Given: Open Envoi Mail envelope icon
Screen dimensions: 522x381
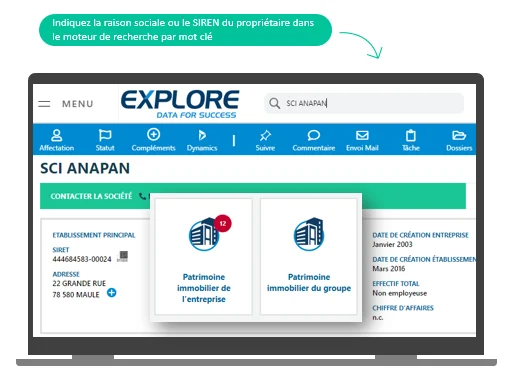Looking at the screenshot, I should click(362, 135).
